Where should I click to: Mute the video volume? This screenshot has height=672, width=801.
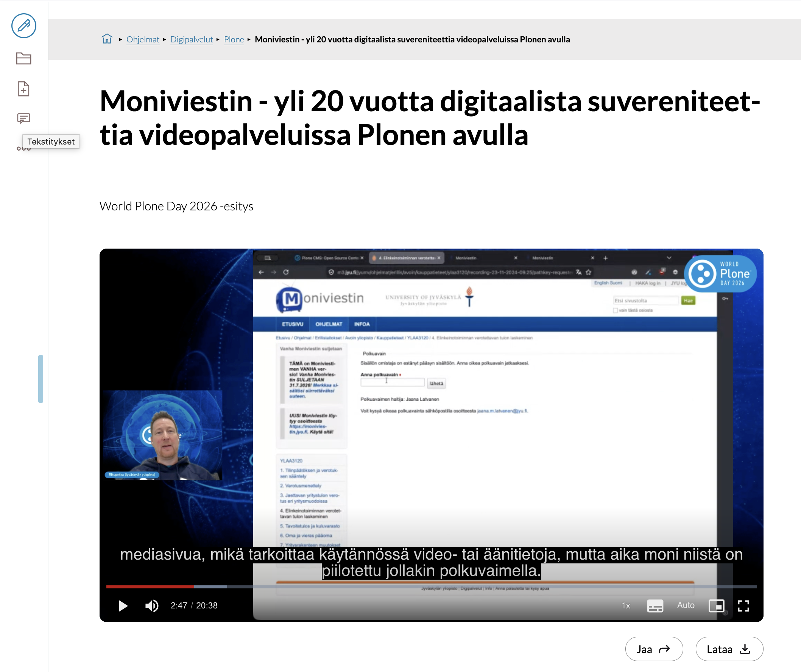pyautogui.click(x=152, y=605)
